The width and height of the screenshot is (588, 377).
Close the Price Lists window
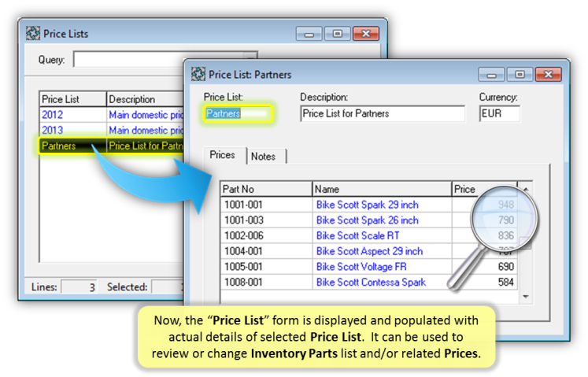[364, 34]
